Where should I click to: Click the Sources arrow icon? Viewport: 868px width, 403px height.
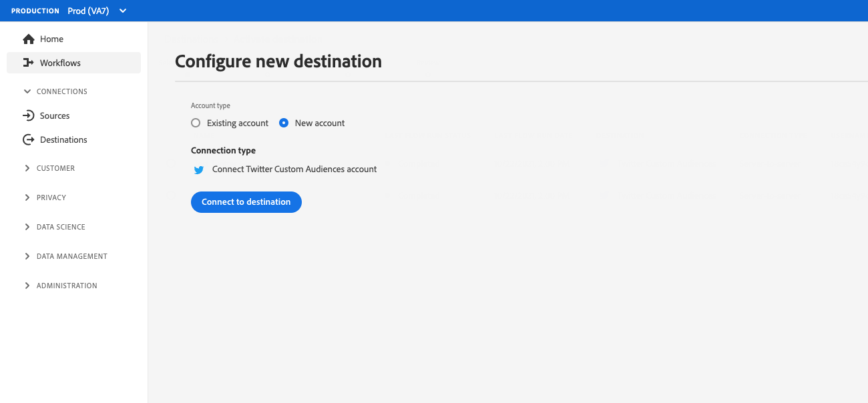coord(28,115)
